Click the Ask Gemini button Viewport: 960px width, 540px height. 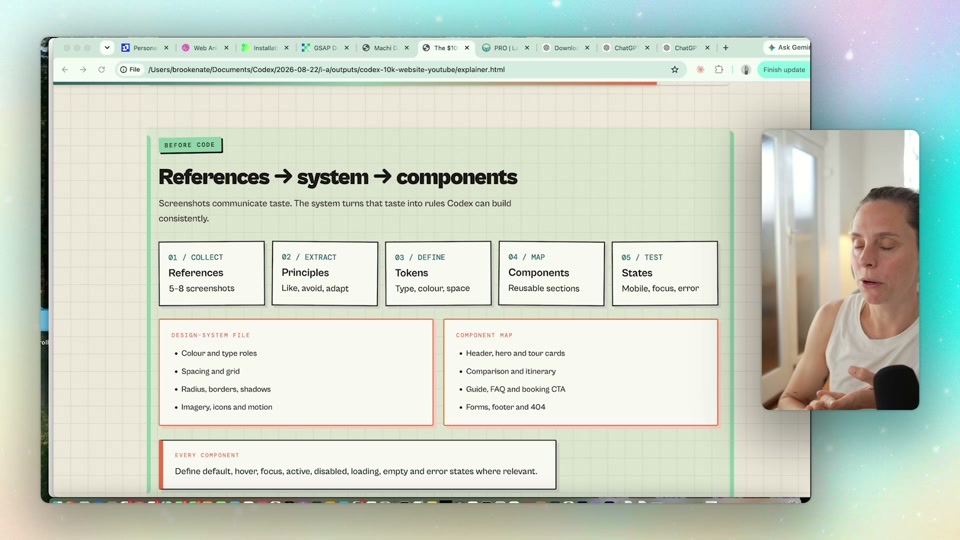(787, 47)
